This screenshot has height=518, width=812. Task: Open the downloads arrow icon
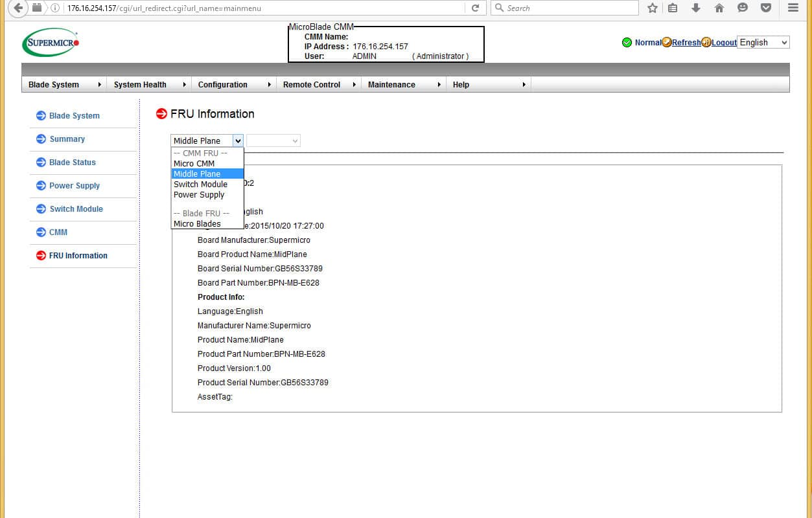(x=696, y=8)
